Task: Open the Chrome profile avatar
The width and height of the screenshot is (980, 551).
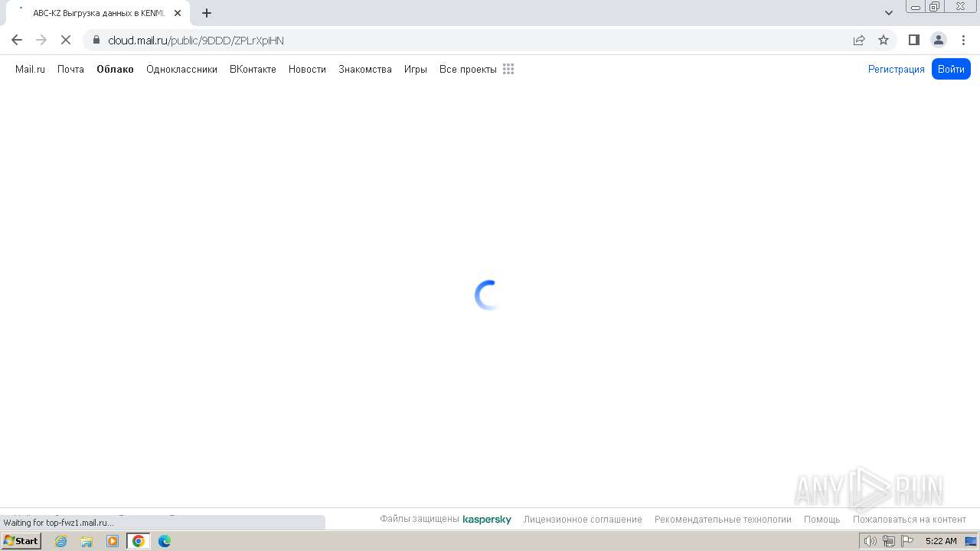Action: (939, 40)
